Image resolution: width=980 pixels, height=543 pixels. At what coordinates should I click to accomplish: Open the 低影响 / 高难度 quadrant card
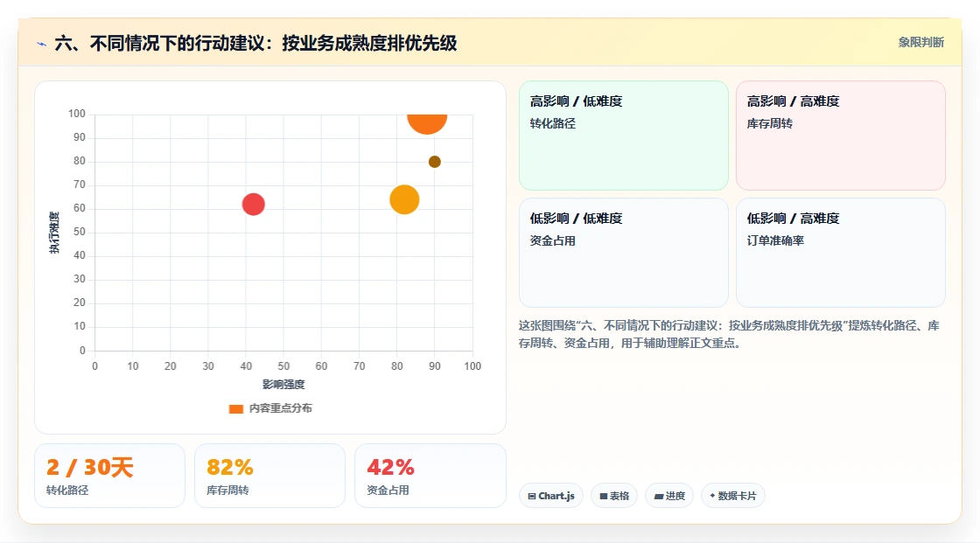841,253
